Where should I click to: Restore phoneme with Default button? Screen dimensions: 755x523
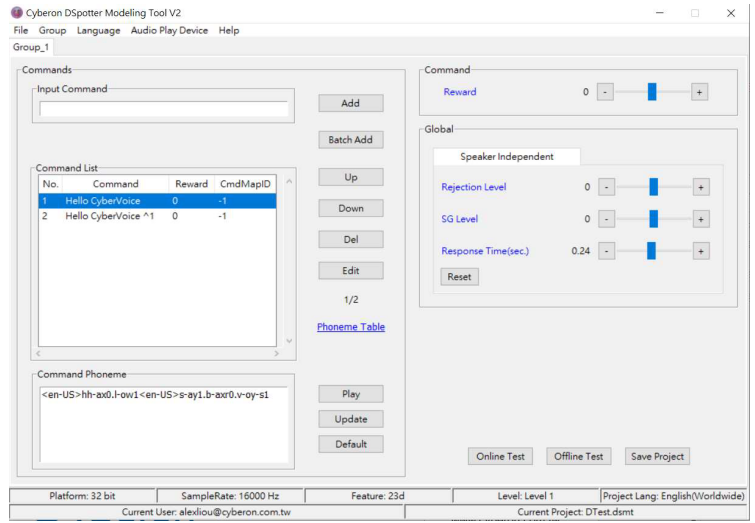coord(351,444)
